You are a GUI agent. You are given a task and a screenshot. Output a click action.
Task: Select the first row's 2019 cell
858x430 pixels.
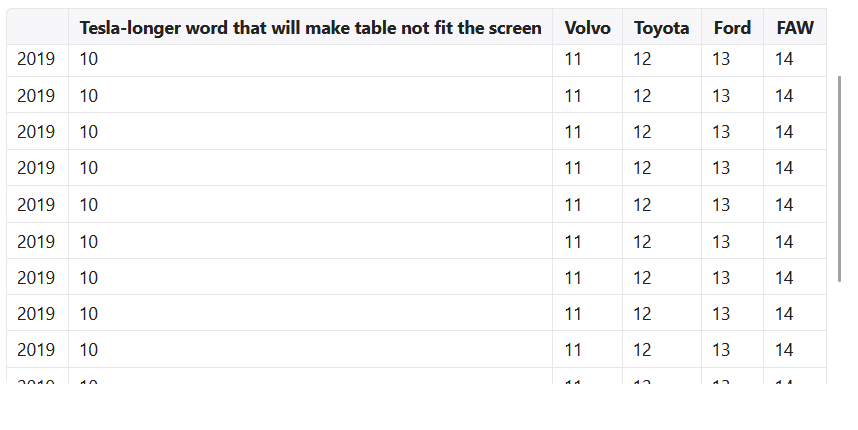(x=36, y=60)
